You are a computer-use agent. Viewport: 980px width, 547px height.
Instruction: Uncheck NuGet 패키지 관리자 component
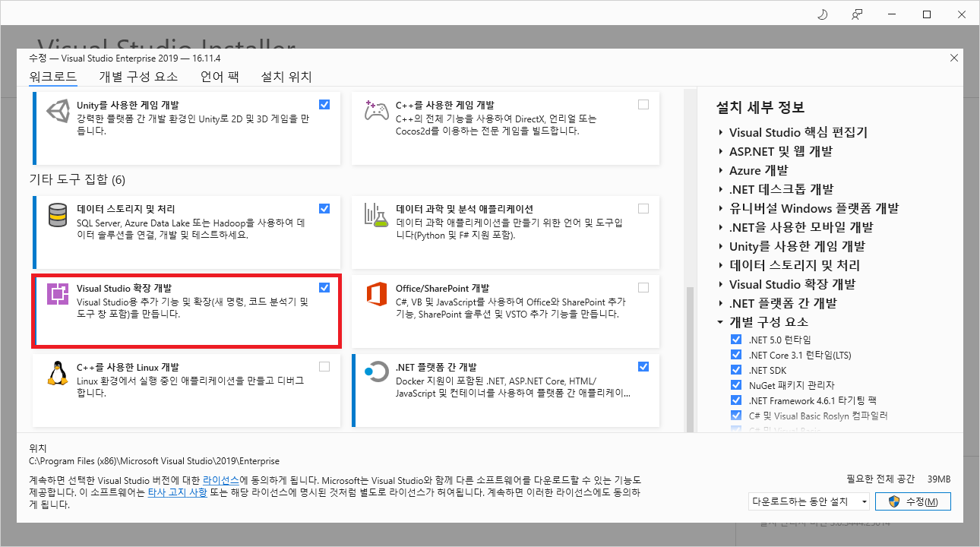pos(735,385)
